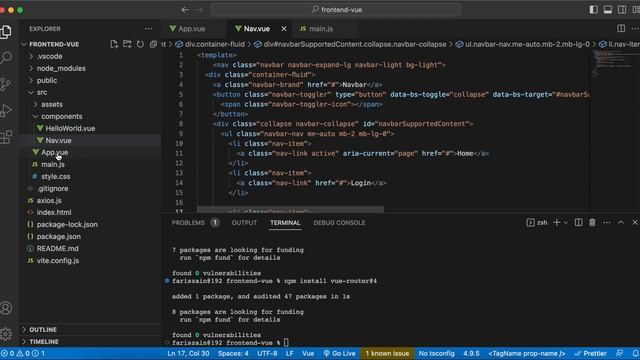Refresh the explorer file tree
Screen dimensions: 640x360
[x=140, y=44]
